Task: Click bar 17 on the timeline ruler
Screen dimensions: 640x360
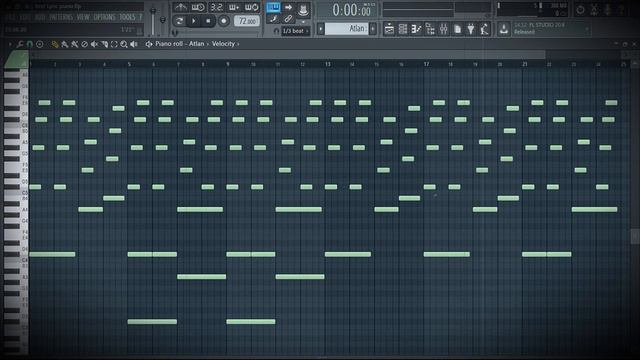Action: click(426, 64)
